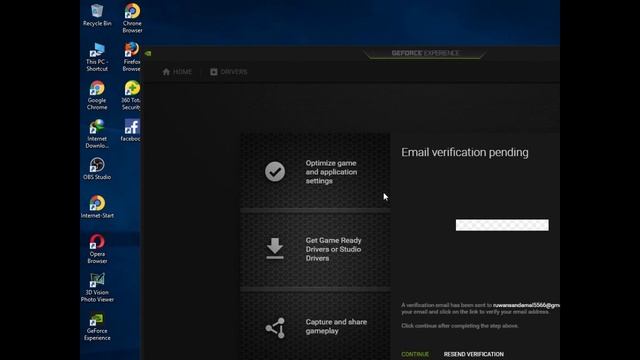Viewport: 640px width, 360px height.
Task: Open This PC - Shortcut icon
Action: click(x=97, y=57)
